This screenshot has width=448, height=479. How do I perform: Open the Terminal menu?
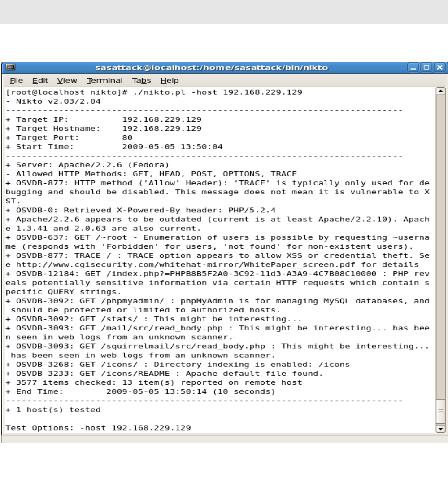click(104, 81)
